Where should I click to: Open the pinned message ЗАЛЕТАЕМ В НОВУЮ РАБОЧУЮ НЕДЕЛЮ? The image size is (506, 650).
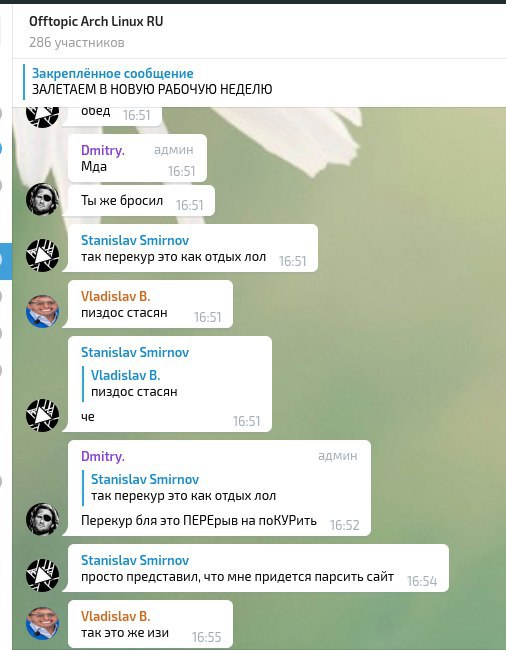click(152, 82)
